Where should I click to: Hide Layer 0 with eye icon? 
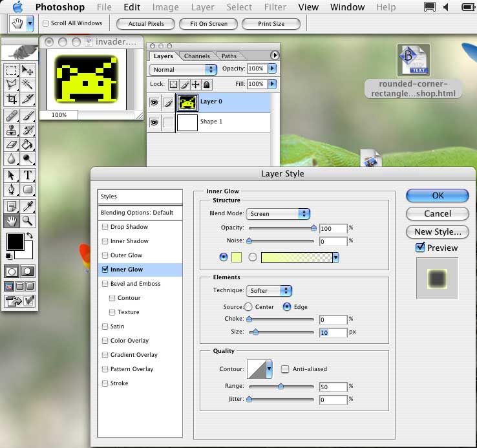(154, 103)
